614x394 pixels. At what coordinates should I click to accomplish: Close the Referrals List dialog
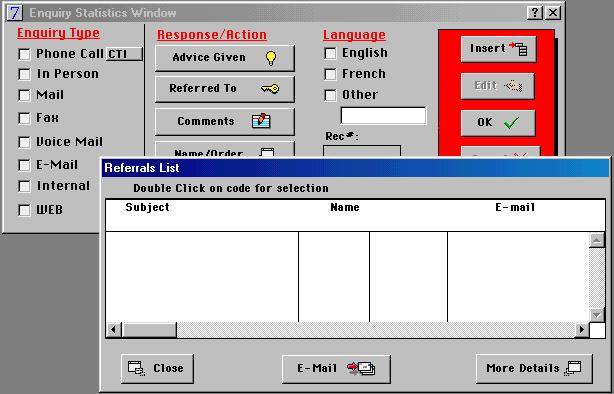[x=157, y=369]
